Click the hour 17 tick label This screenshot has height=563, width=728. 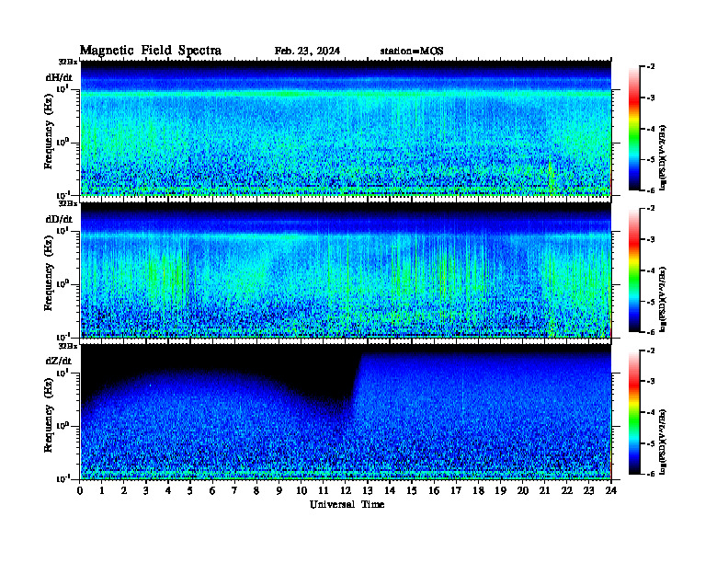pos(457,490)
